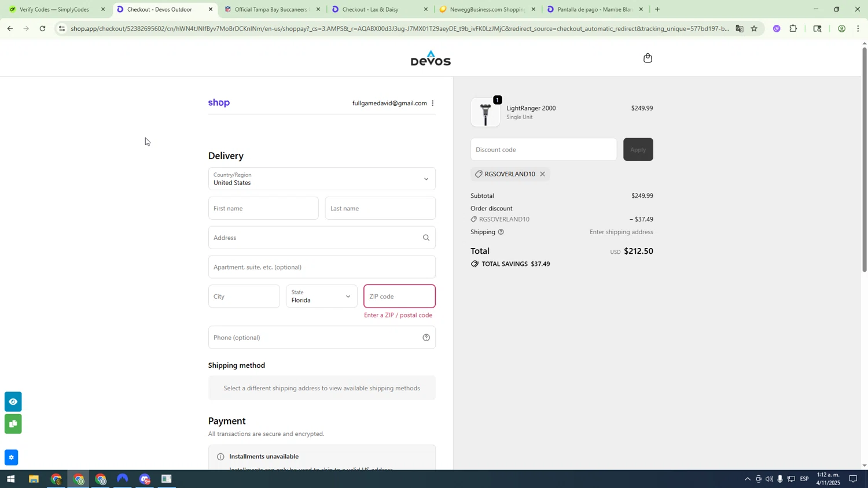868x488 pixels.
Task: View site information icon in address bar
Action: click(62, 28)
